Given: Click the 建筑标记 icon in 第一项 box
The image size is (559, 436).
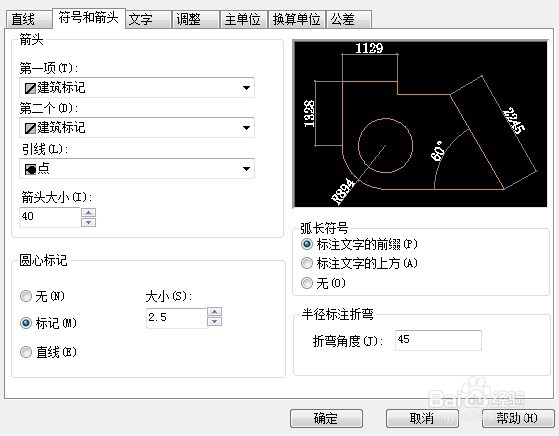Looking at the screenshot, I should (30, 88).
